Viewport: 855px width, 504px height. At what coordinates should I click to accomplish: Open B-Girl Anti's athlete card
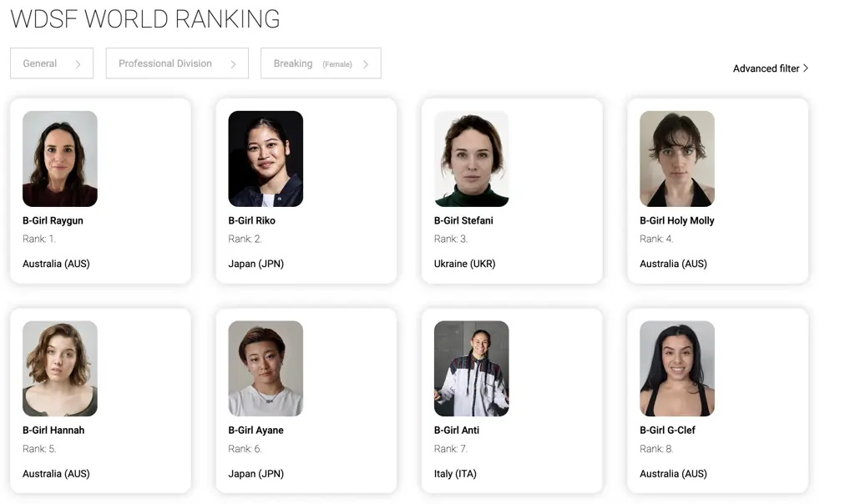tap(512, 401)
